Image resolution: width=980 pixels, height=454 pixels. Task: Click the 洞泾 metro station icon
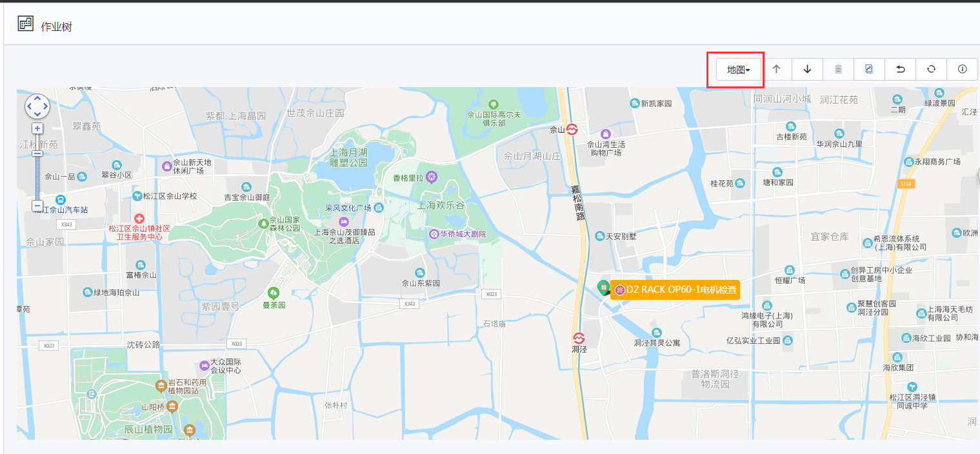[579, 338]
